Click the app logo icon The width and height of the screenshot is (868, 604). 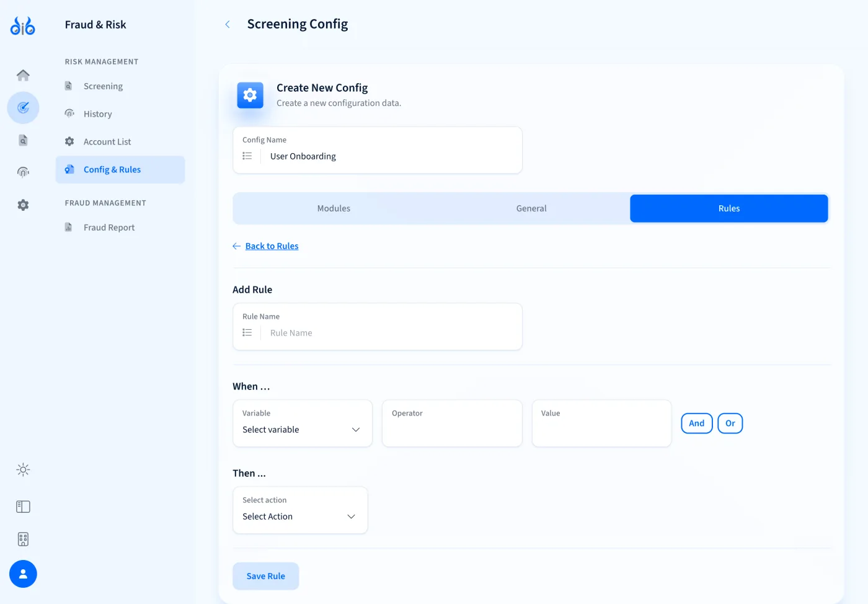click(x=23, y=25)
